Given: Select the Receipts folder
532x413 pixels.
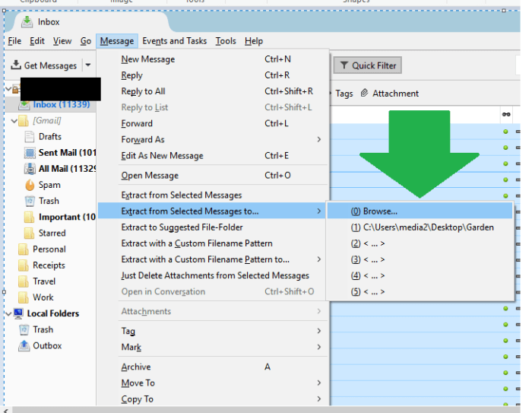Looking at the screenshot, I should (x=49, y=265).
